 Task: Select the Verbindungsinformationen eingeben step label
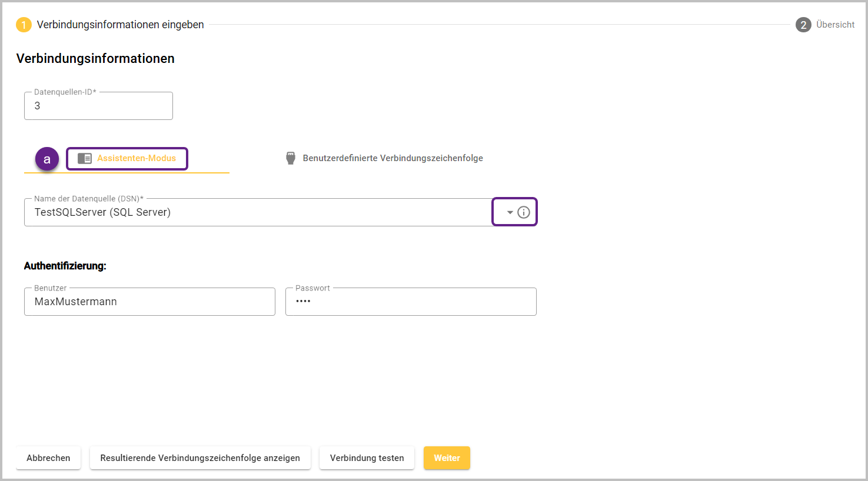(x=121, y=25)
